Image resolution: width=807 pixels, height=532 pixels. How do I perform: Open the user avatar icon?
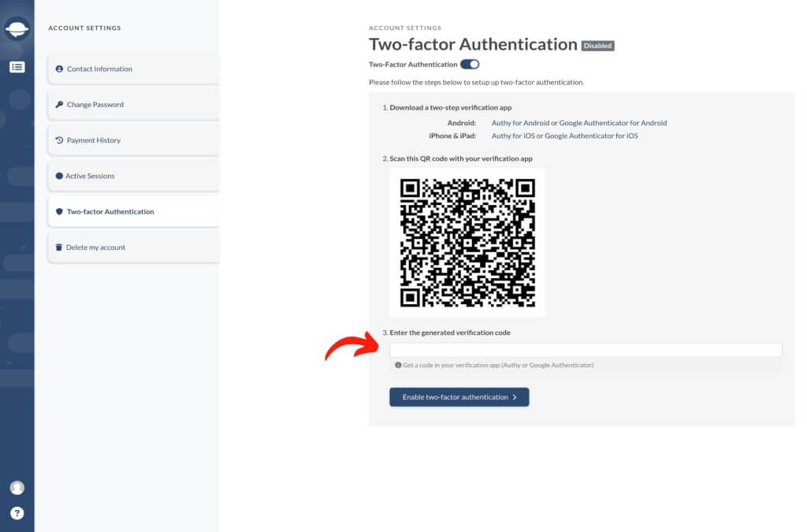17,487
